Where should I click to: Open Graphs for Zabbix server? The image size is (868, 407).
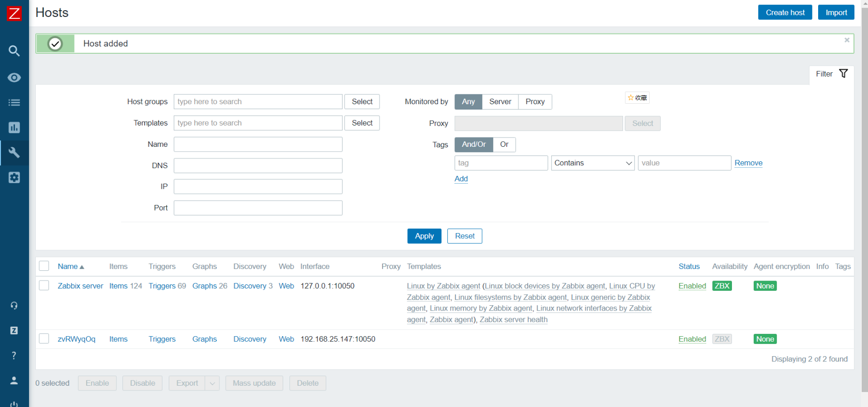coord(204,286)
